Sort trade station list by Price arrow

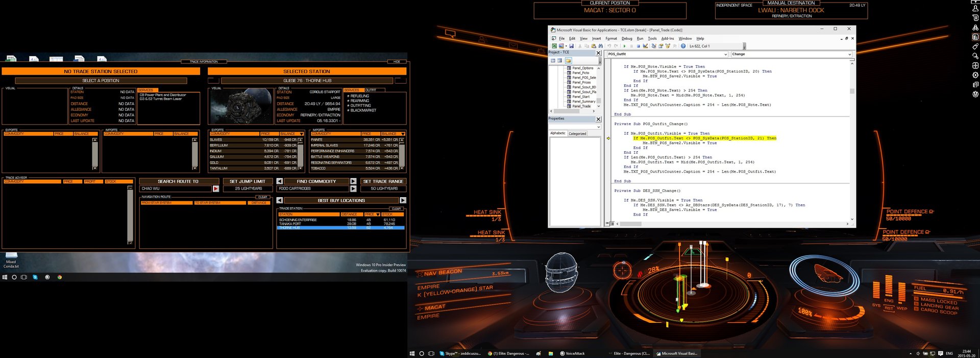pyautogui.click(x=378, y=214)
